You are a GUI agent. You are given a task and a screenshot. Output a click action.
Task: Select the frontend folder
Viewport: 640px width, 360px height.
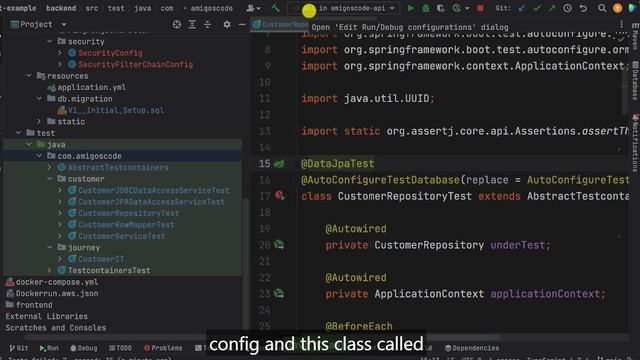34,304
